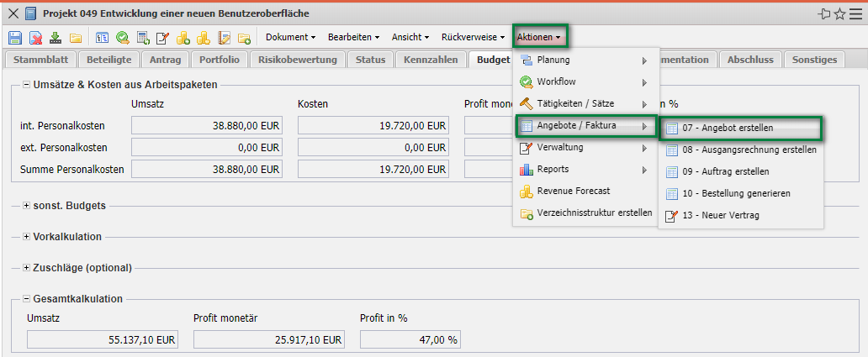Switch to the Kennzahlen tab
The width and height of the screenshot is (868, 357).
(431, 60)
